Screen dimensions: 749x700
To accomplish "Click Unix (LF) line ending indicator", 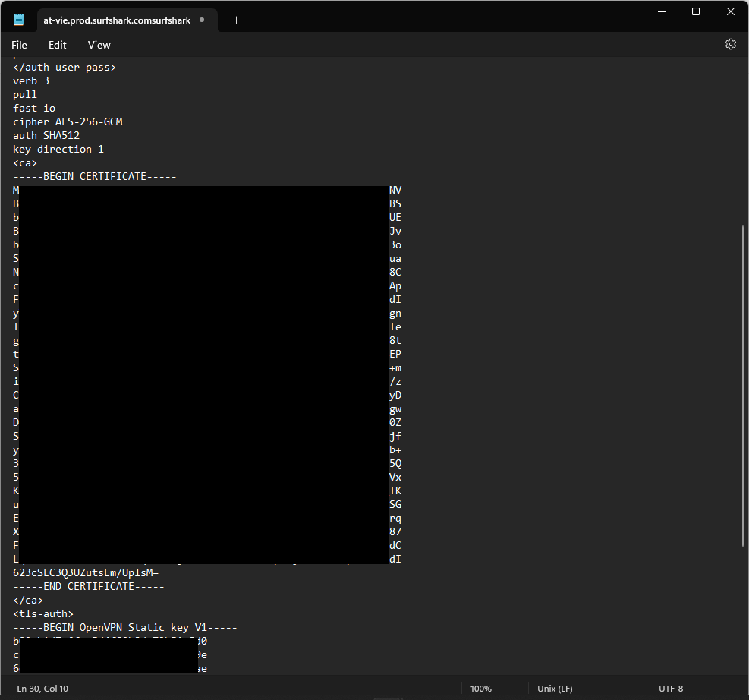I will click(555, 689).
